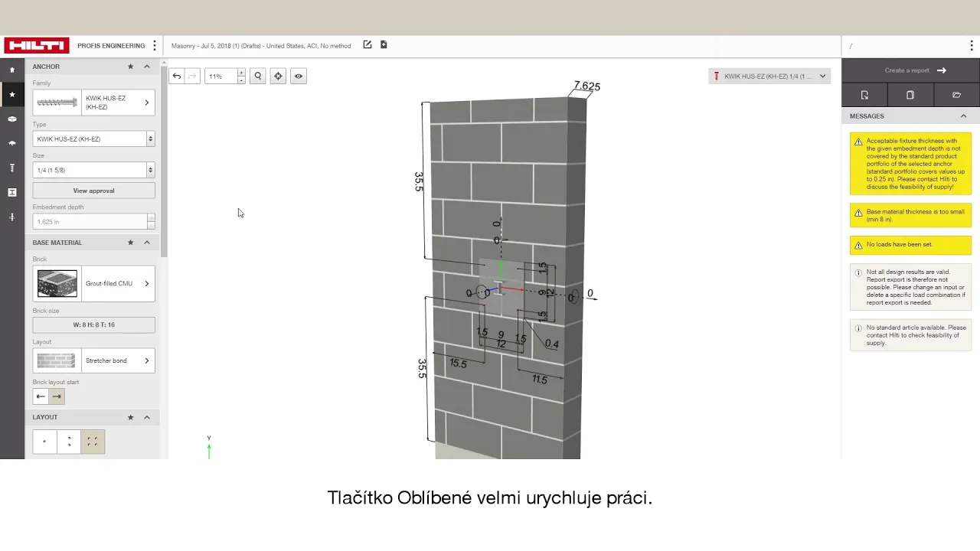Click the fixture thickness warning message
Image resolution: width=980 pixels, height=551 pixels.
(x=910, y=164)
